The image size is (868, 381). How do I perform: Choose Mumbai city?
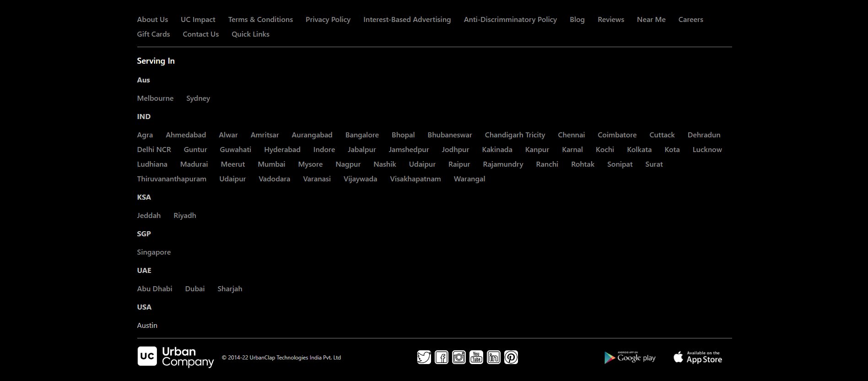[x=271, y=164]
